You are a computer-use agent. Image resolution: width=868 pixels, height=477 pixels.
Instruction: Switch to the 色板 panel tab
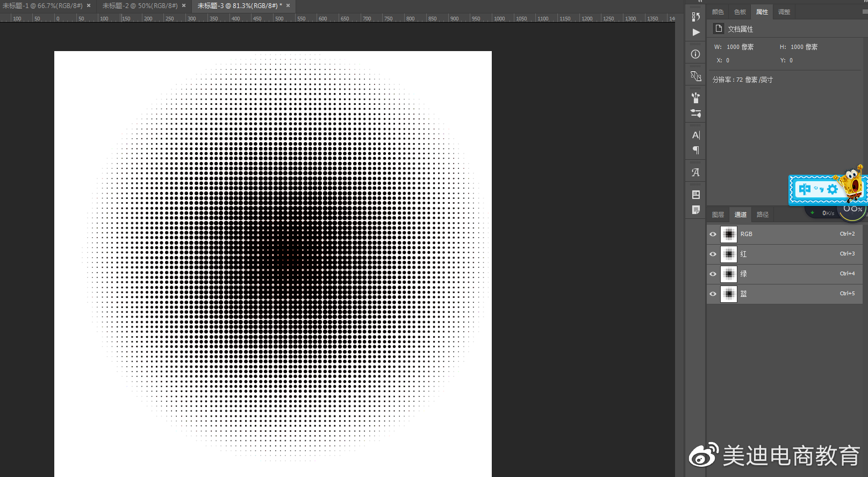[740, 12]
